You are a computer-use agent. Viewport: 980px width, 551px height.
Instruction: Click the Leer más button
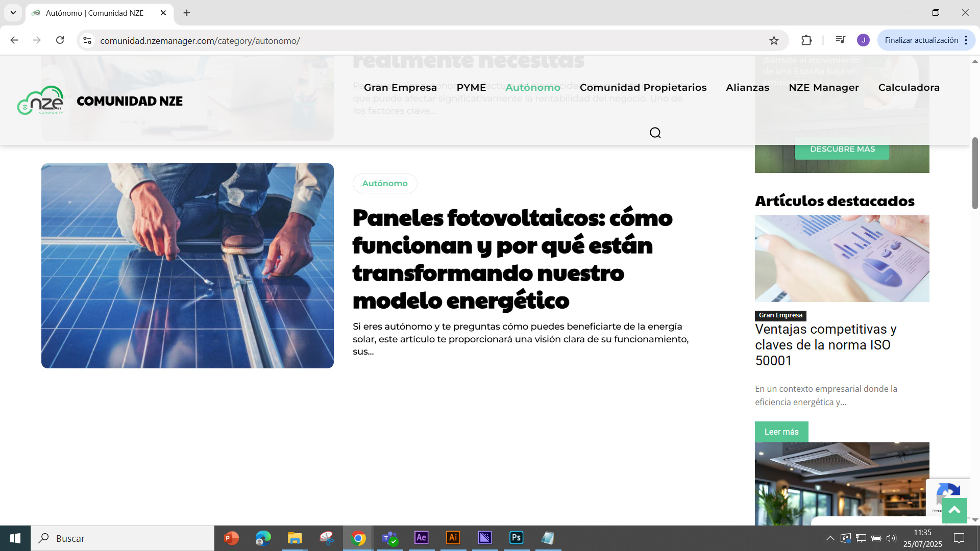pos(781,432)
